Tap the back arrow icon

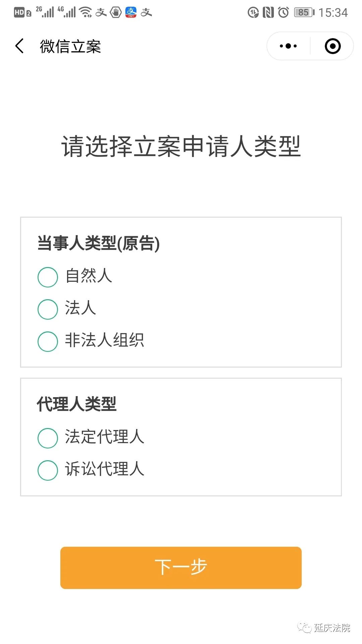tap(20, 46)
